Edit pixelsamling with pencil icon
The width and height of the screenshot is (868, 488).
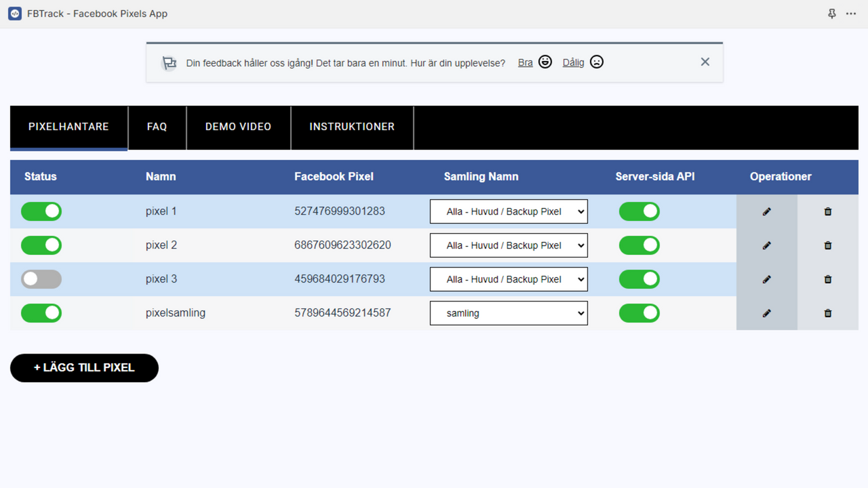767,313
